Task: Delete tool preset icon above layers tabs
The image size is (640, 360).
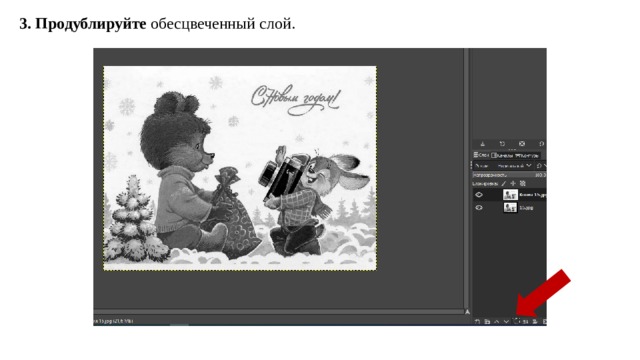Action: [x=522, y=144]
